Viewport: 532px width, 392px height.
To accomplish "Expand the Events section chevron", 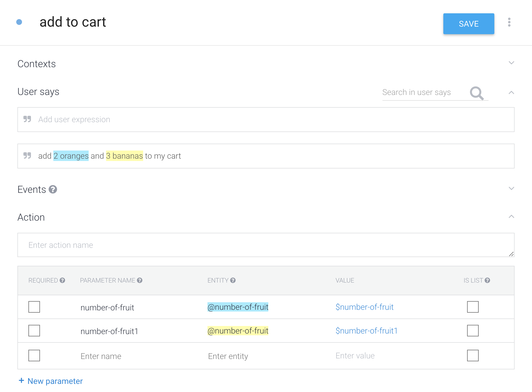I will 511,188.
